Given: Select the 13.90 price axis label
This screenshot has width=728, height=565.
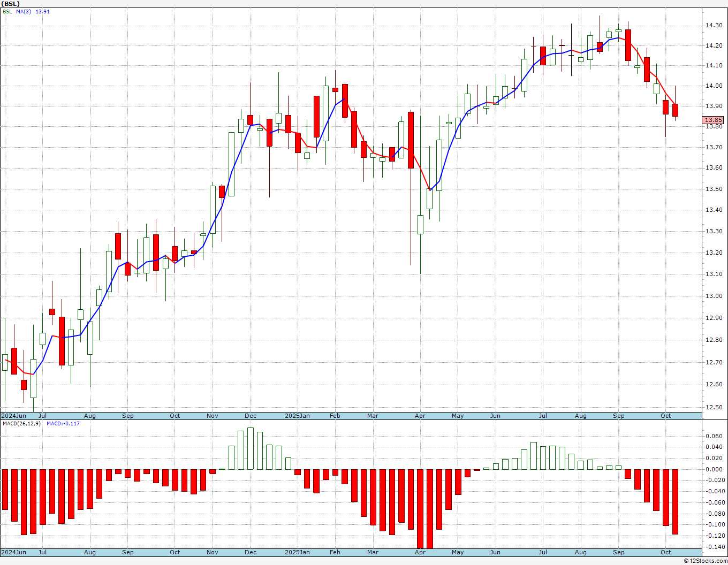Looking at the screenshot, I should [714, 106].
